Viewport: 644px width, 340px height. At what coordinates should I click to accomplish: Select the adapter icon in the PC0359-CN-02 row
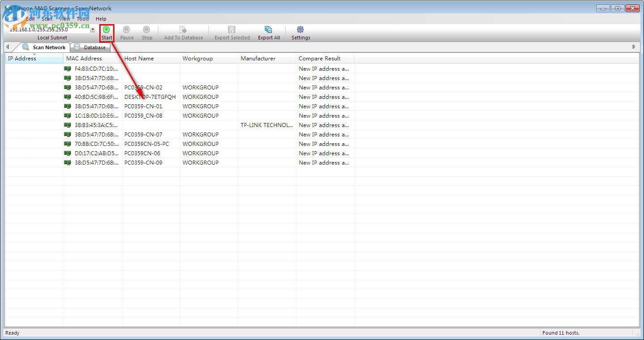(68, 87)
